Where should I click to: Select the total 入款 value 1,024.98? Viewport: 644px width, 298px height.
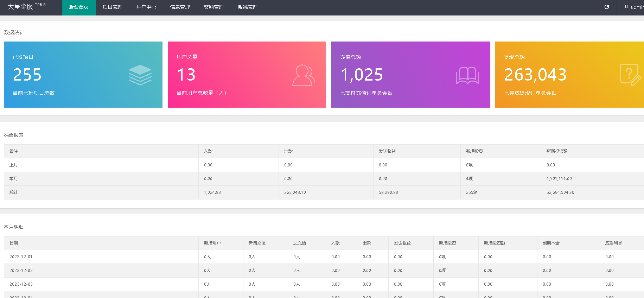(x=212, y=192)
